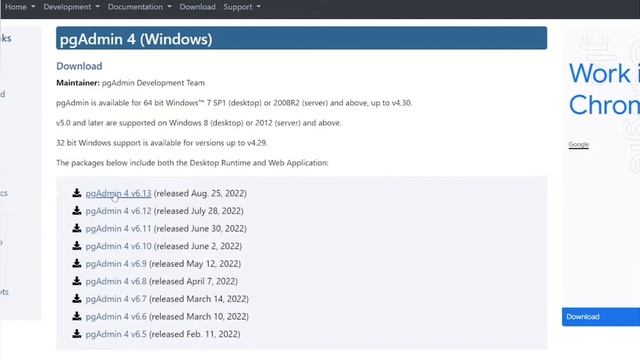
Task: Open the pgAdmin 4 v6.5 download link
Action: (x=116, y=334)
